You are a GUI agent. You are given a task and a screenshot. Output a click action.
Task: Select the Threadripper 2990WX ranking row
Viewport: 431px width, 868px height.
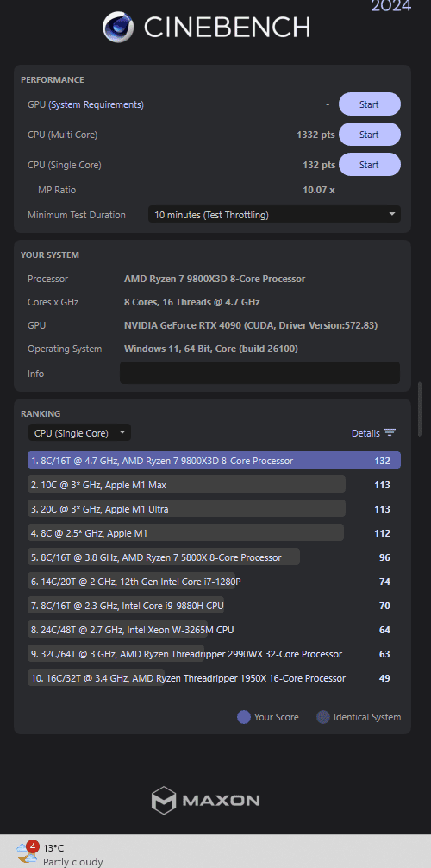[214, 654]
